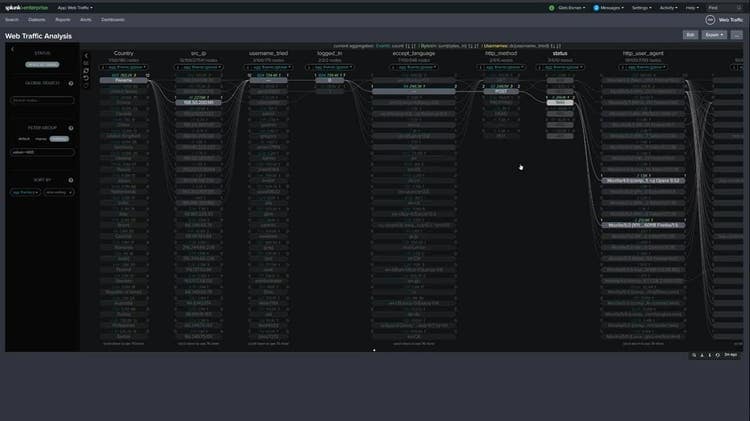Image resolution: width=750 pixels, height=421 pixels.
Task: Collapse the left sidebar with back arrow
Action: (x=13, y=48)
